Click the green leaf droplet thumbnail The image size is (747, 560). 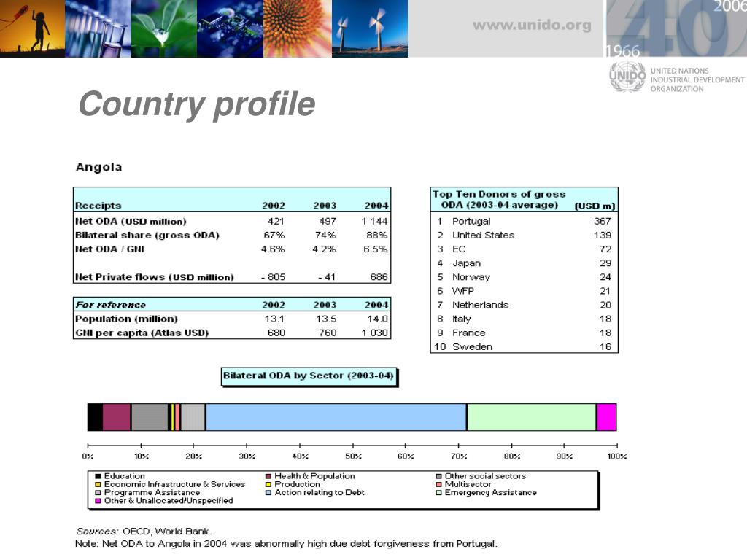(x=164, y=28)
